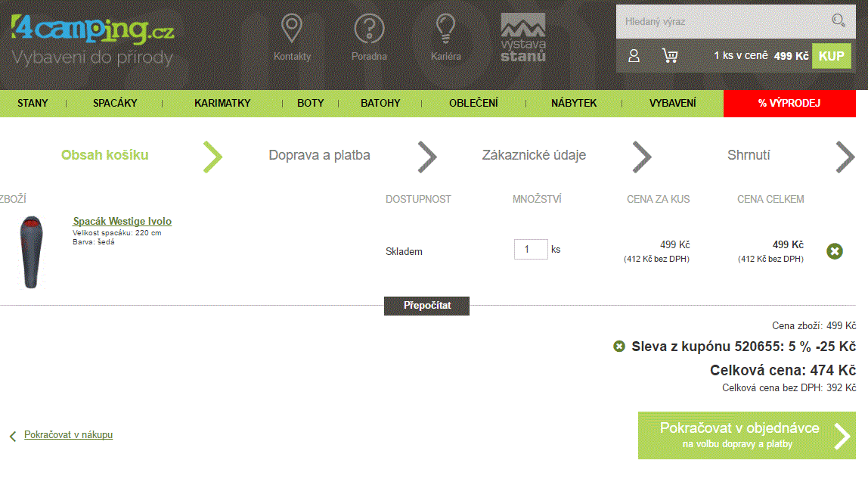Go to % VÝPRODEJ sale section
This screenshot has width=868, height=482.
[x=789, y=104]
